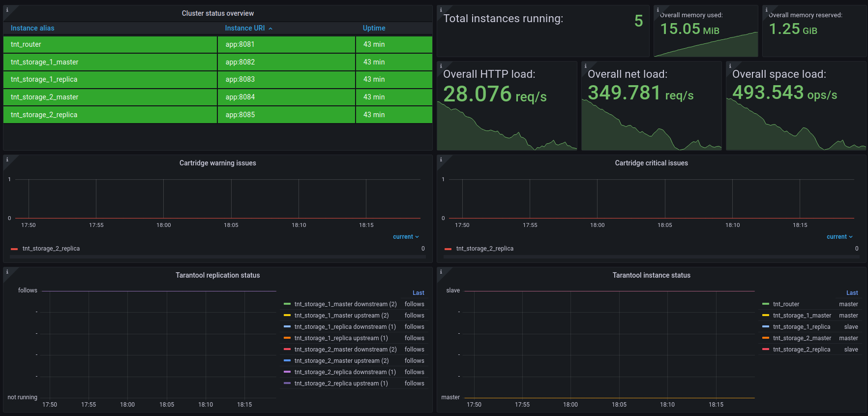
Task: Sort replication legend by Last column
Action: tap(419, 293)
